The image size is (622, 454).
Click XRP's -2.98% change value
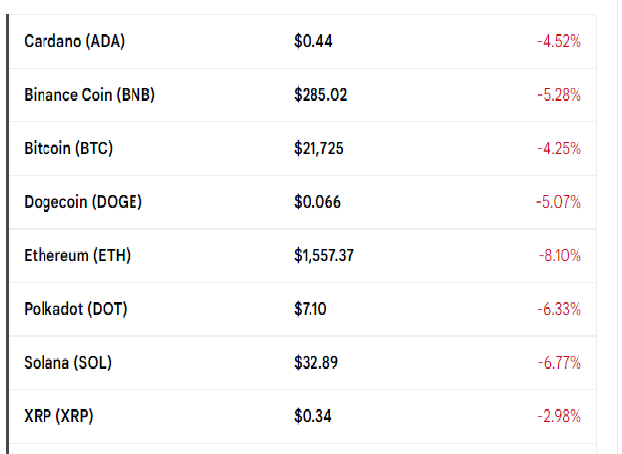[559, 416]
